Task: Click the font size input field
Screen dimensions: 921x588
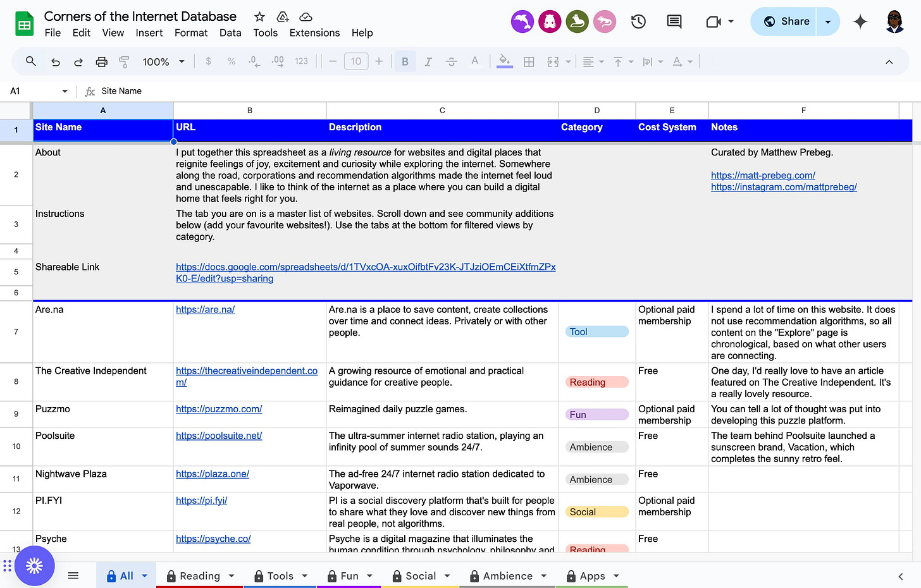Action: click(x=356, y=62)
